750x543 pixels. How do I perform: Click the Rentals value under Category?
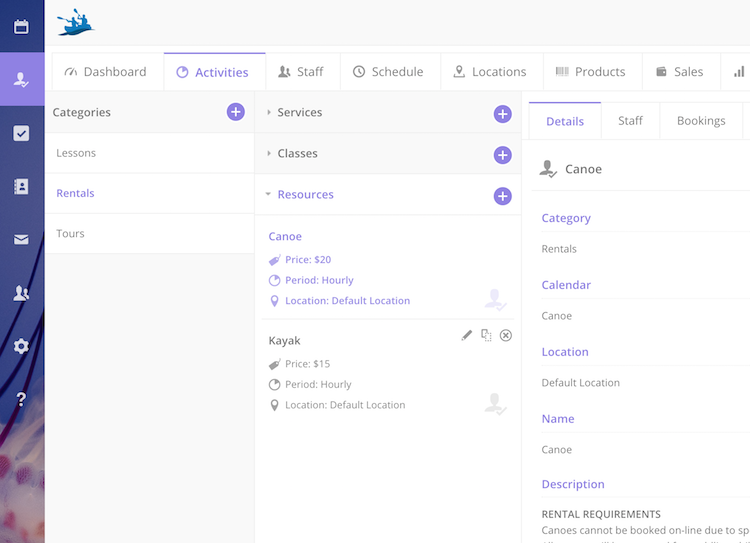pos(559,249)
